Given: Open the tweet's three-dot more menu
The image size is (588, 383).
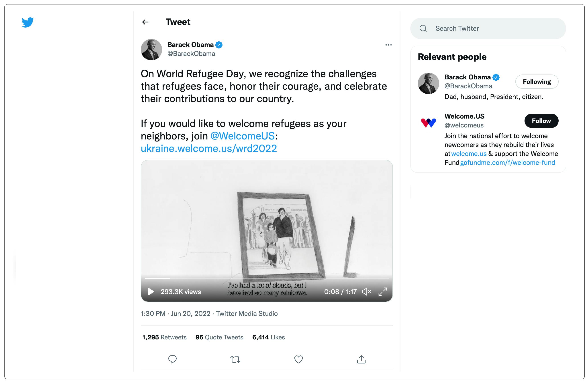Looking at the screenshot, I should 388,45.
